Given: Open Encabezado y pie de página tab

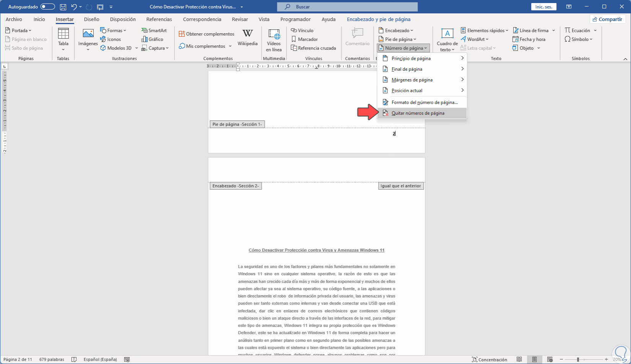Looking at the screenshot, I should (379, 19).
